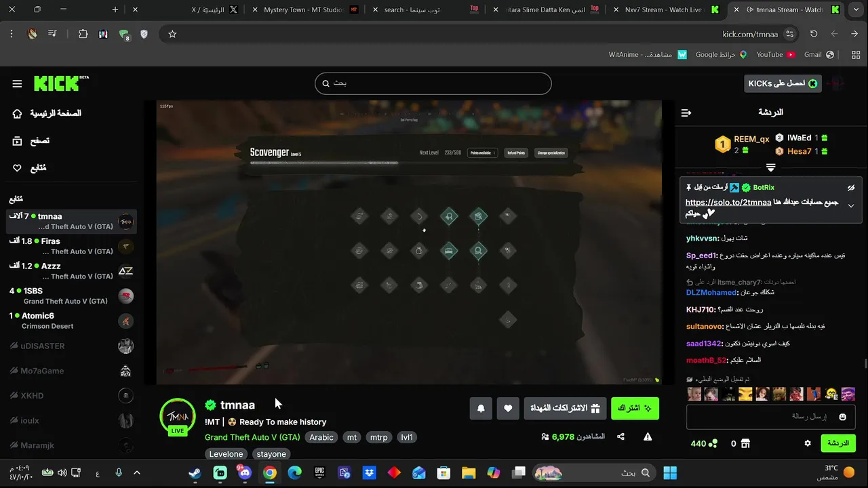Click username moathB_52 in chat

(706, 361)
